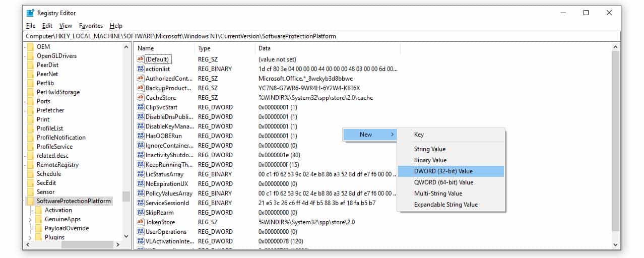Choose Multi-String Value from submenu
Viewport: 644px width, 258px height.
[x=450, y=193]
